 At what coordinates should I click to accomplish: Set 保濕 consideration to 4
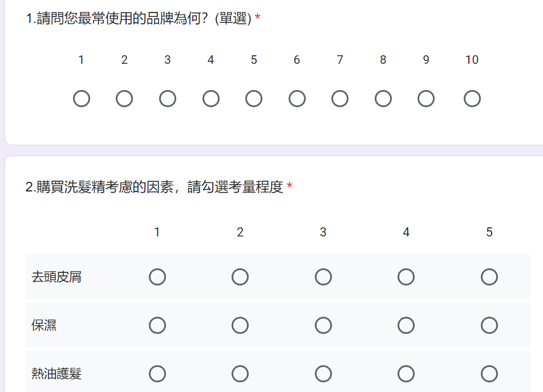click(x=406, y=326)
